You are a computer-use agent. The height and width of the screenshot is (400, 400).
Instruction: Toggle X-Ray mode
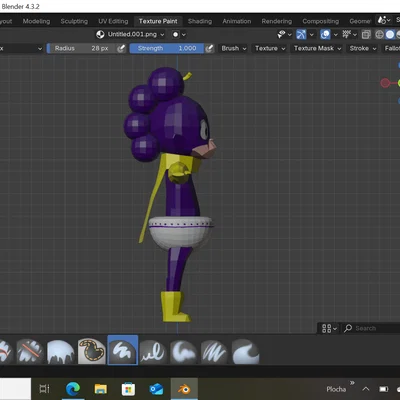(x=366, y=34)
